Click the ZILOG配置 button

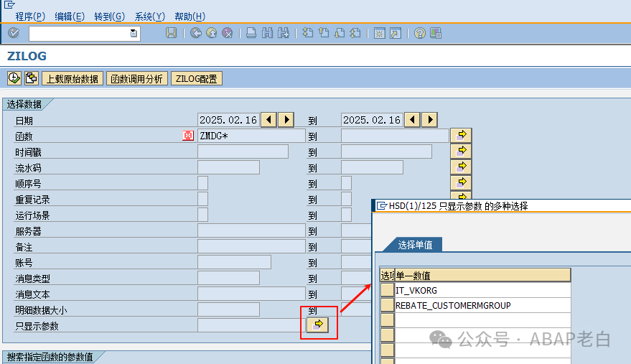tap(197, 78)
